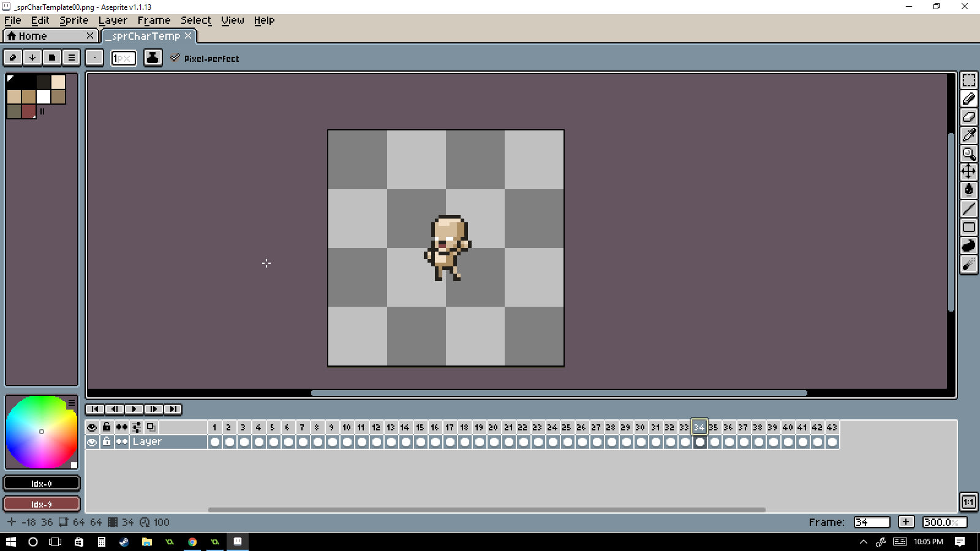Click the Frame number field
980x551 pixels.
(x=872, y=522)
